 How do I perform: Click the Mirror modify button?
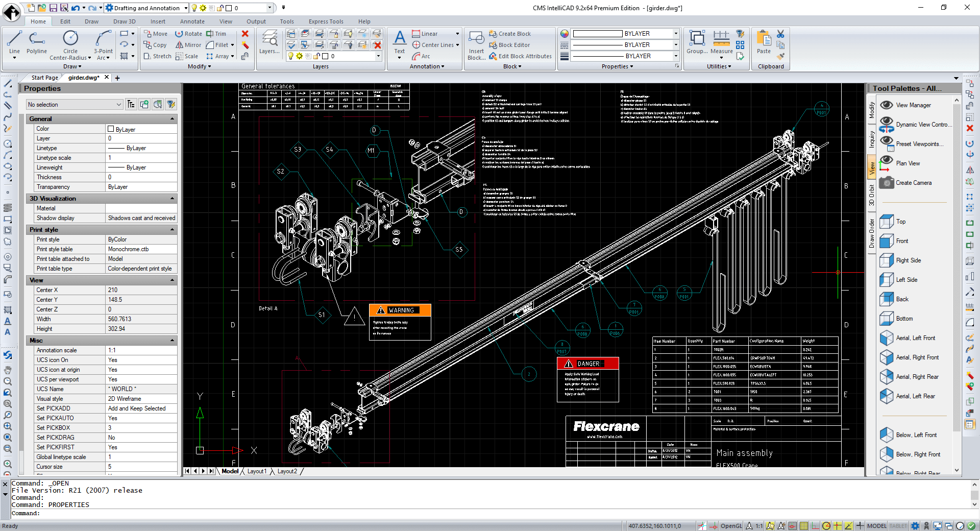click(x=188, y=45)
